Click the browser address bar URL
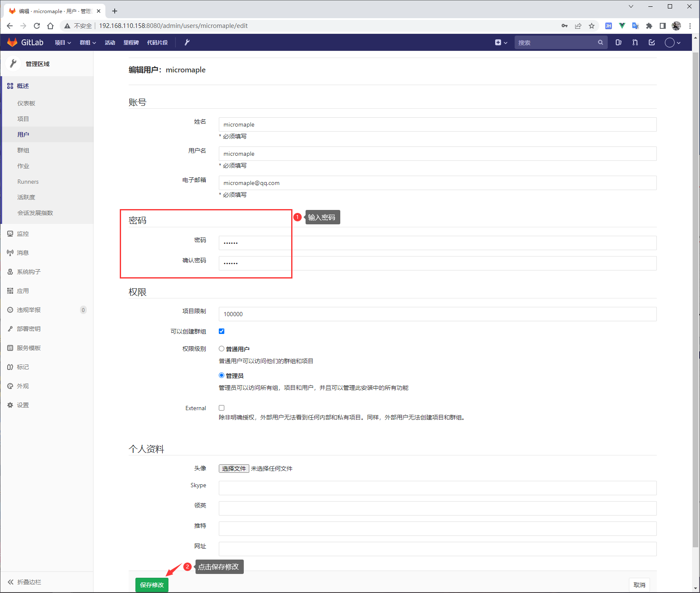This screenshot has height=593, width=700. pos(174,26)
